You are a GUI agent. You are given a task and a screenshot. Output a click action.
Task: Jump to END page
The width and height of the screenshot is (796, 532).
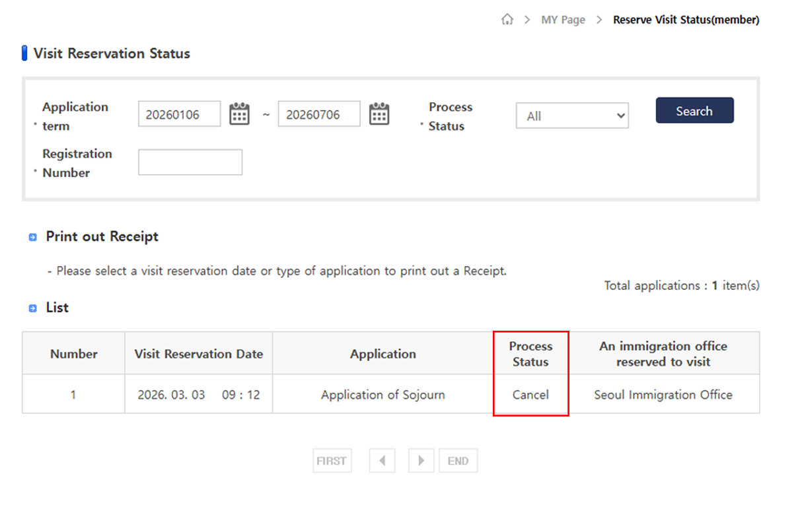pos(458,461)
